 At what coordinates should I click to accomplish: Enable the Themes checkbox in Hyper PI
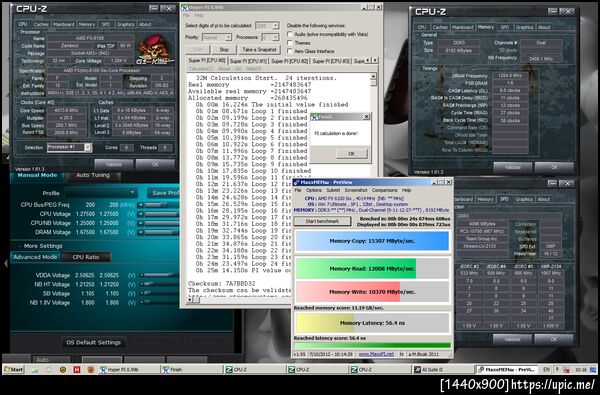[290, 43]
